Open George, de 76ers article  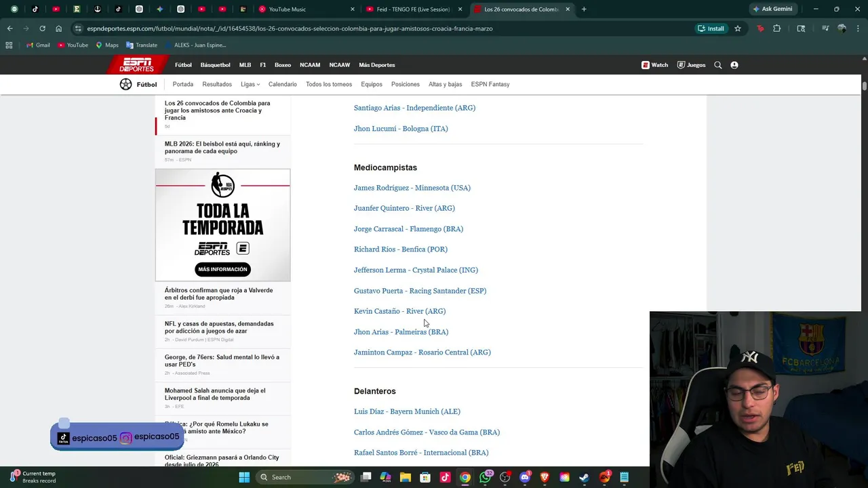(222, 361)
